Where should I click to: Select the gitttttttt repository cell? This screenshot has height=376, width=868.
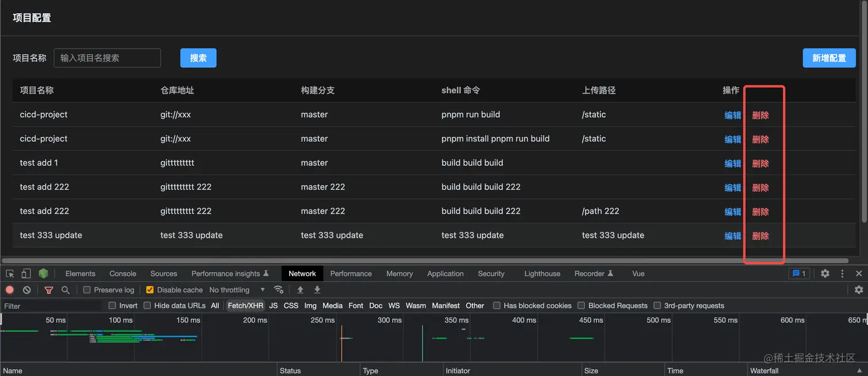[177, 163]
